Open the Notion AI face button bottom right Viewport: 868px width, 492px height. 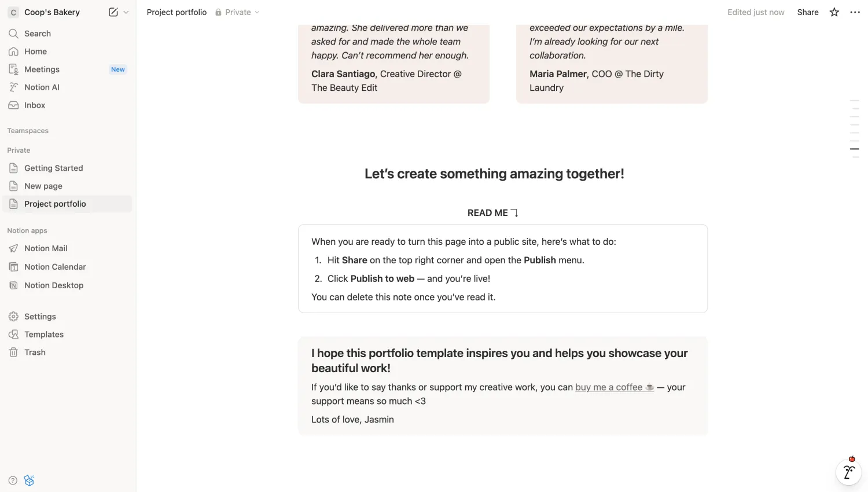848,472
